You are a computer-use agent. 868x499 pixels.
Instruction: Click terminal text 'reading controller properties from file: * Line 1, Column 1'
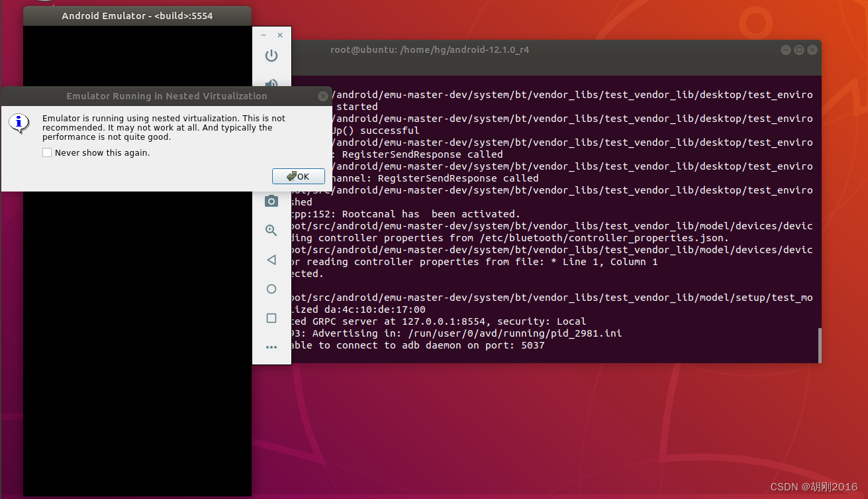pyautogui.click(x=482, y=262)
